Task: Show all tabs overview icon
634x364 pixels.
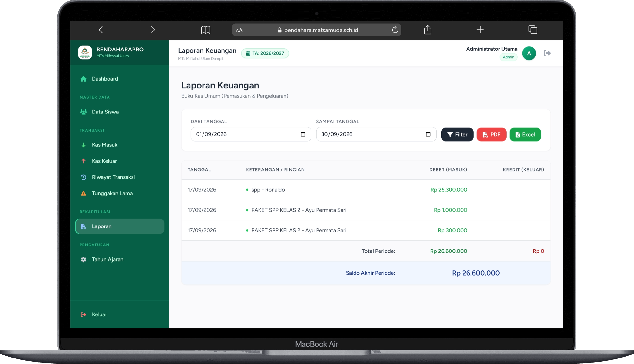Action: tap(533, 30)
